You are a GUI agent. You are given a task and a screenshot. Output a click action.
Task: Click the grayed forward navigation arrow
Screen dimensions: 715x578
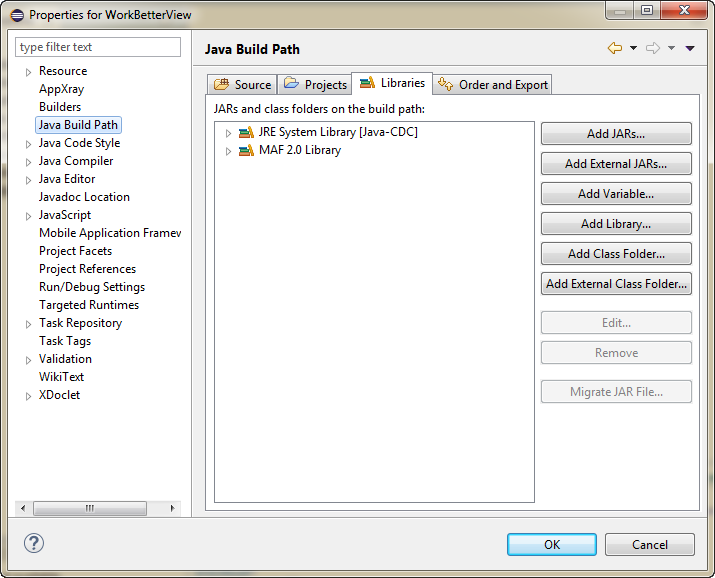pyautogui.click(x=653, y=48)
